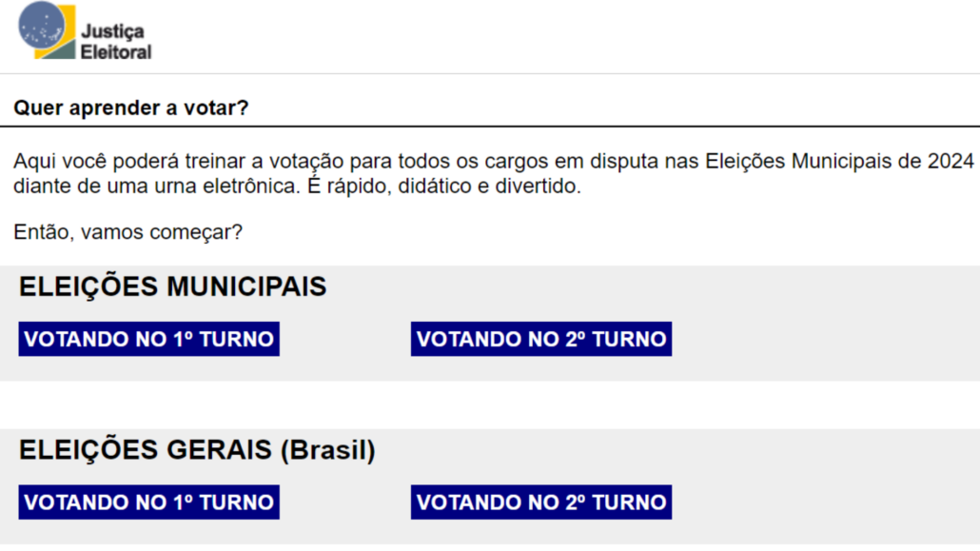Screen dimensions: 980x551
Task: Open 2º turno simulation under Eleições Gerais
Action: [540, 502]
